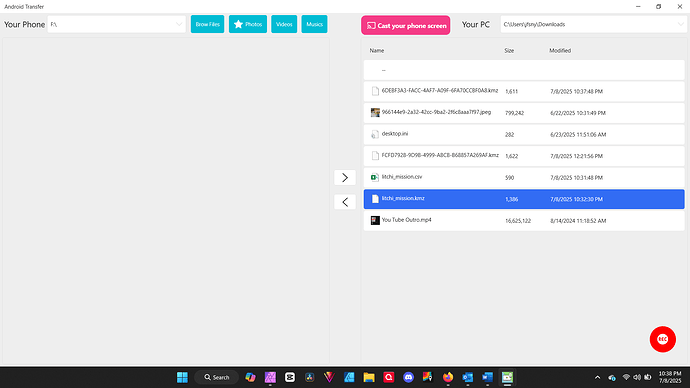The width and height of the screenshot is (690, 388).
Task: Click the red REC record button
Action: click(x=663, y=339)
